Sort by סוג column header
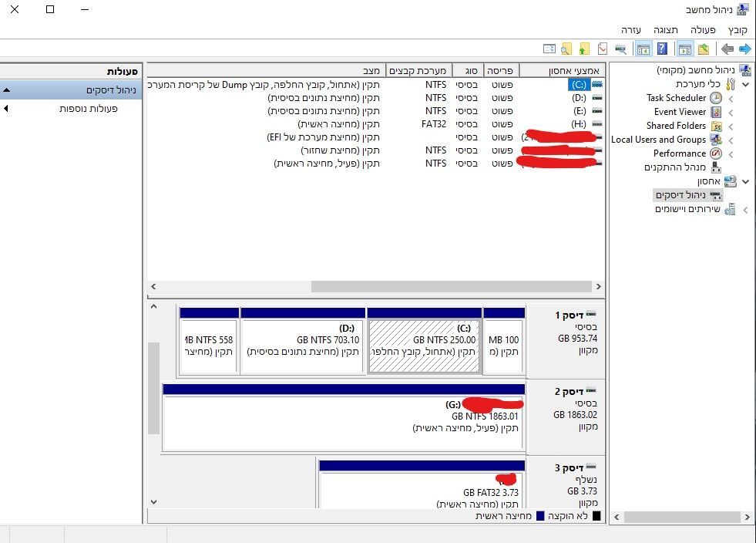756x543 pixels. point(467,70)
